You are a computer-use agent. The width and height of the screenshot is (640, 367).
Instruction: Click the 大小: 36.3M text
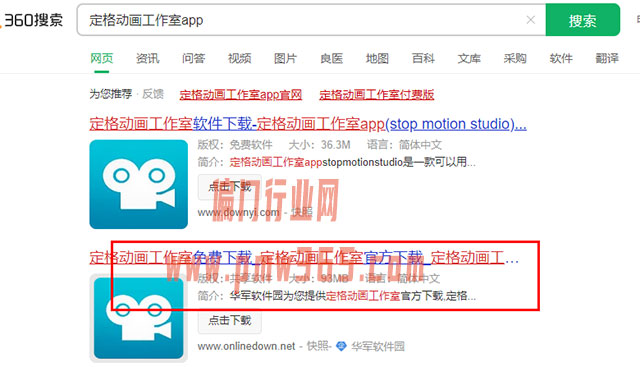[319, 145]
